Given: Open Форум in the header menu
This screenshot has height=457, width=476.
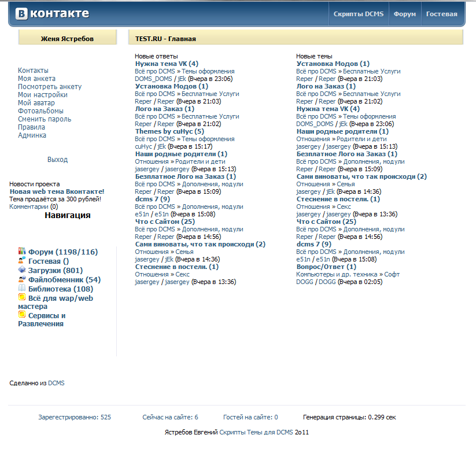Looking at the screenshot, I should coord(405,14).
